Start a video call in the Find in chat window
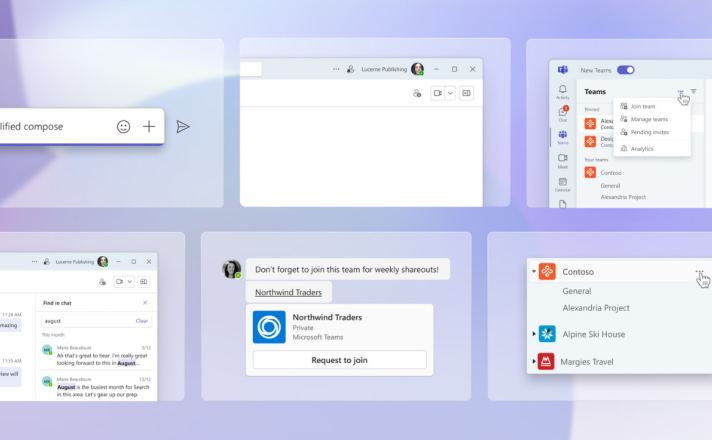712x440 pixels. click(119, 282)
